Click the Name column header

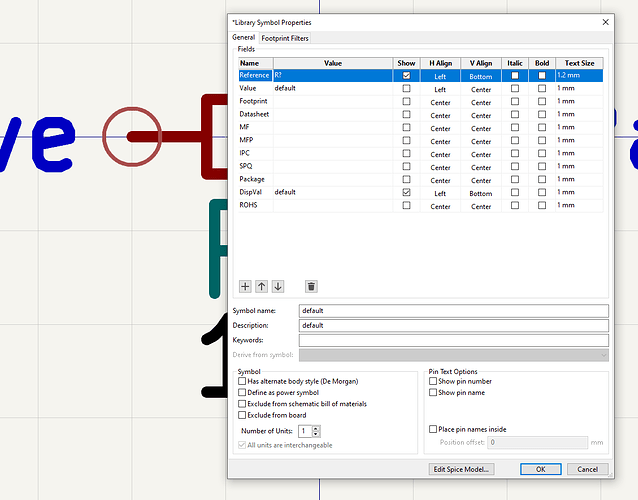256,63
